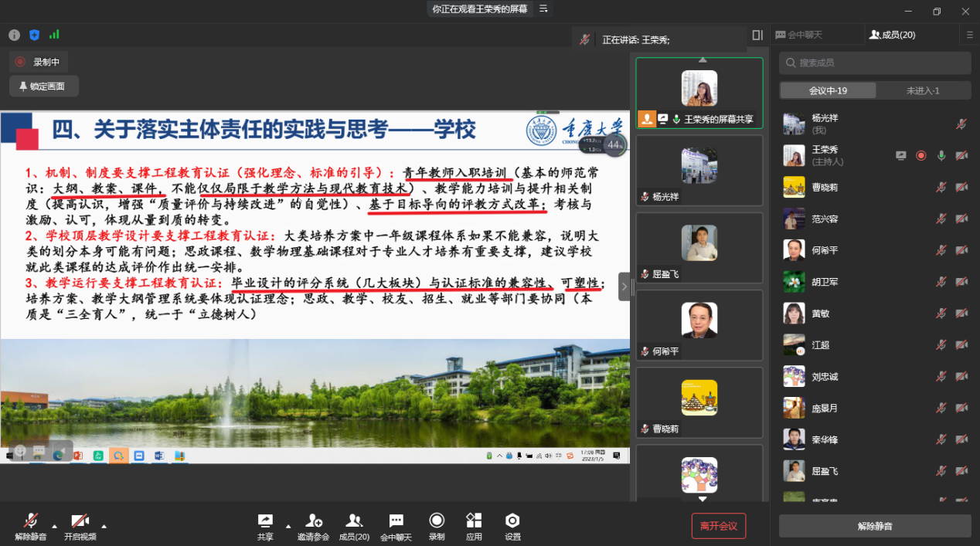Click the meeting info icon at top left
This screenshot has width=980, height=546.
15,35
